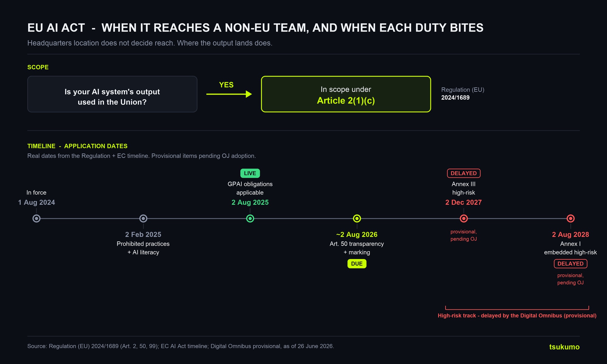Select the red 2 Aug 2028 marker

tap(571, 218)
